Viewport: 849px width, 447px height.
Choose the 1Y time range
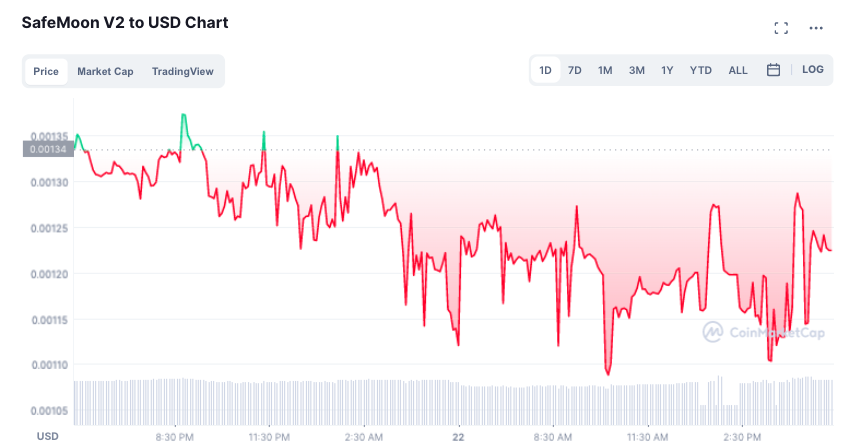[x=667, y=70]
